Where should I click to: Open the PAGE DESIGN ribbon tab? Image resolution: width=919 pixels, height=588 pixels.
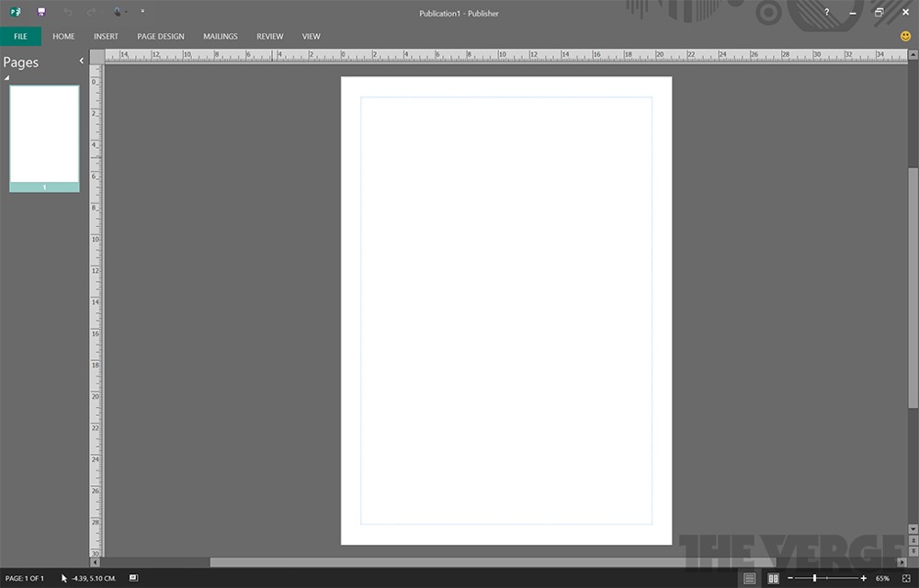pyautogui.click(x=160, y=37)
